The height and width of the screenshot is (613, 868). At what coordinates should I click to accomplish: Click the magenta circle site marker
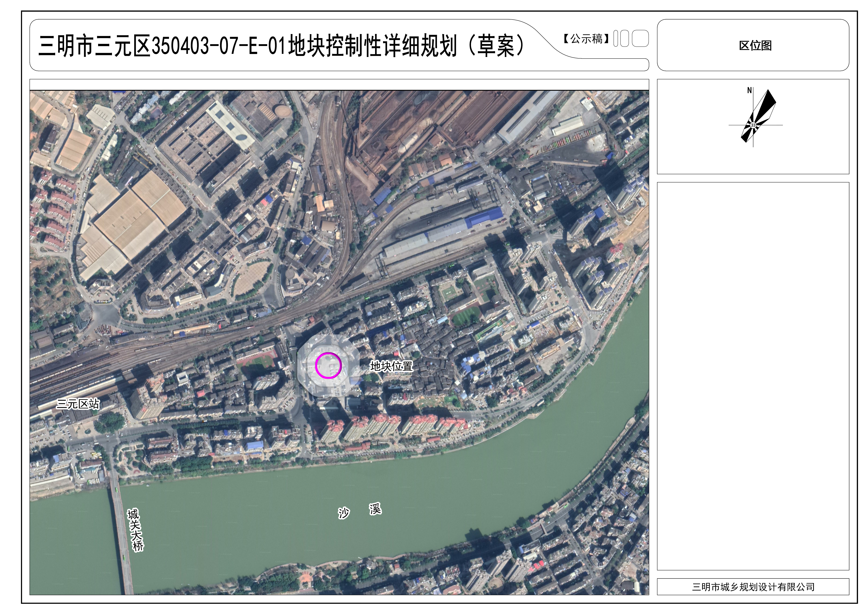pos(328,365)
